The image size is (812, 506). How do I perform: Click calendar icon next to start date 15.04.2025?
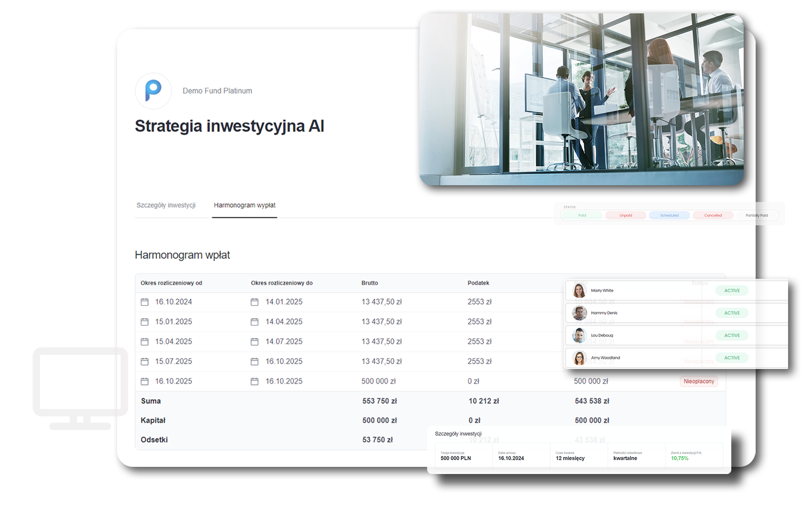[x=145, y=342]
